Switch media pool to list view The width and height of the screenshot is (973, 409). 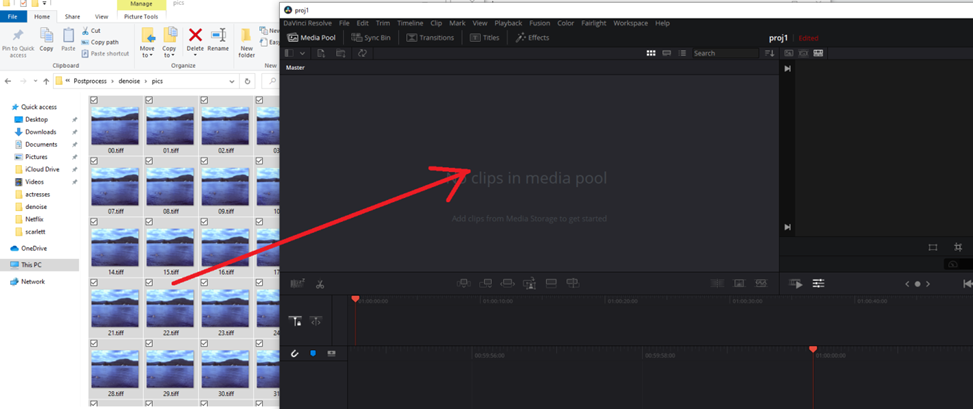(682, 53)
